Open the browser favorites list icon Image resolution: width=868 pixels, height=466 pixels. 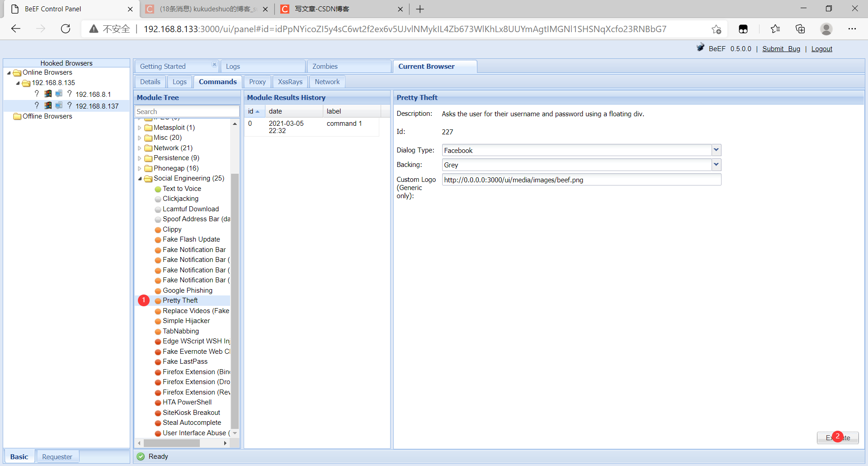pyautogui.click(x=775, y=29)
